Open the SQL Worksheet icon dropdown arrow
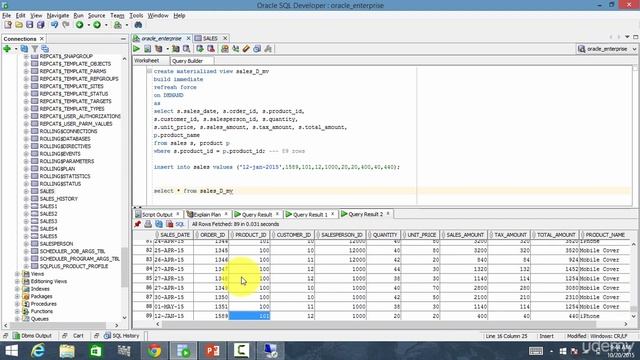640x360 pixels. [x=127, y=25]
